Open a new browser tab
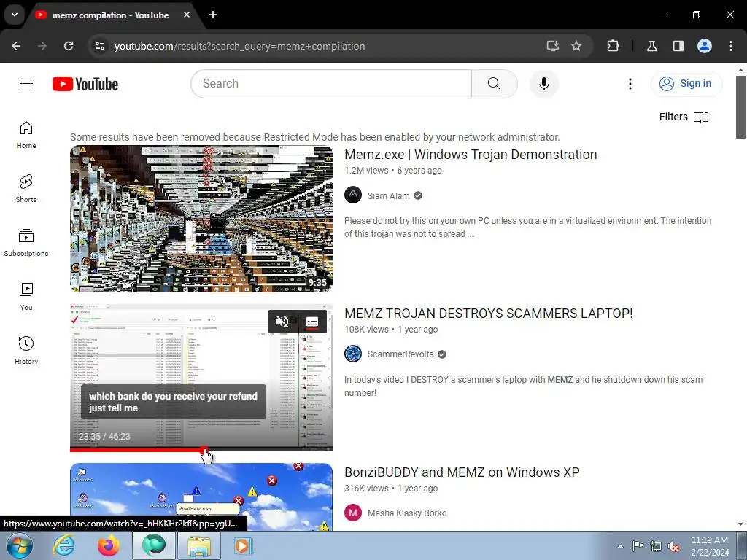Image resolution: width=747 pixels, height=560 pixels. coord(213,15)
